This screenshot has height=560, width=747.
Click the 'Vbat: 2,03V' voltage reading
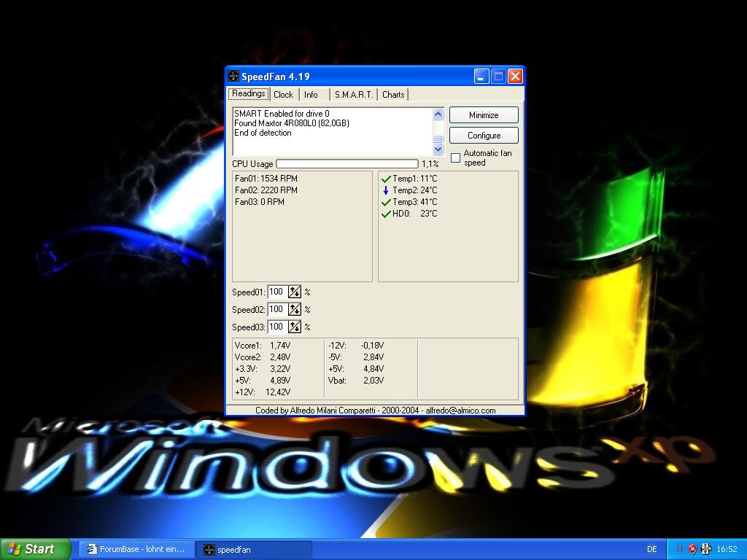click(356, 381)
